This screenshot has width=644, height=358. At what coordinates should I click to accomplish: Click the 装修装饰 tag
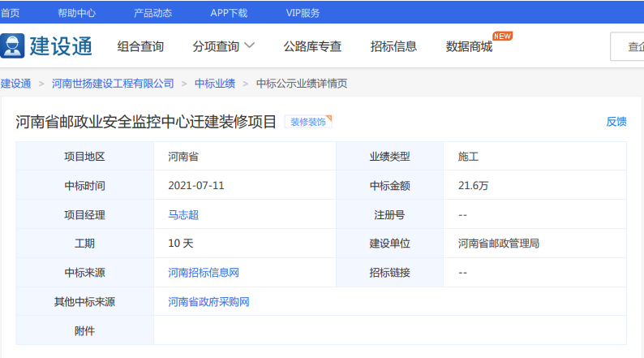pos(308,122)
